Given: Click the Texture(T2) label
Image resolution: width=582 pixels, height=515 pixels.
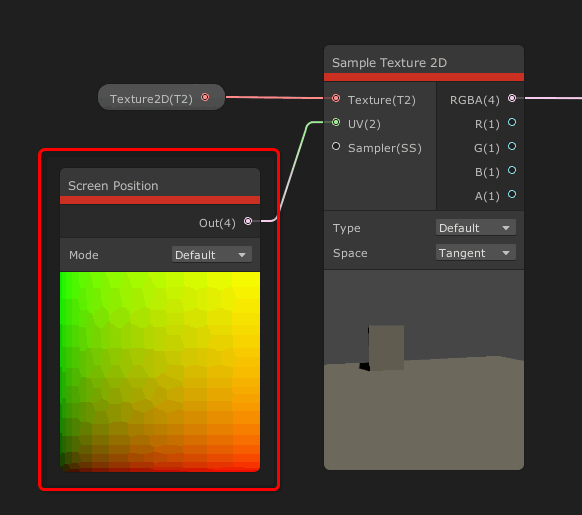Looking at the screenshot, I should (382, 100).
